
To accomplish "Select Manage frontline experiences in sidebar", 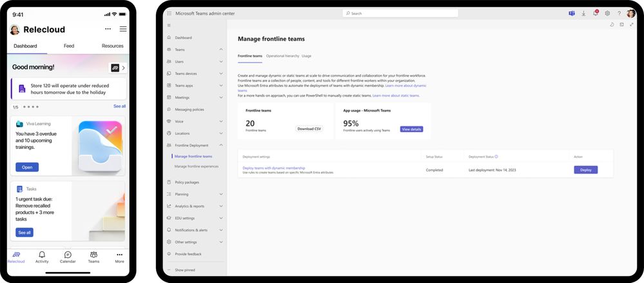I will pos(197,166).
